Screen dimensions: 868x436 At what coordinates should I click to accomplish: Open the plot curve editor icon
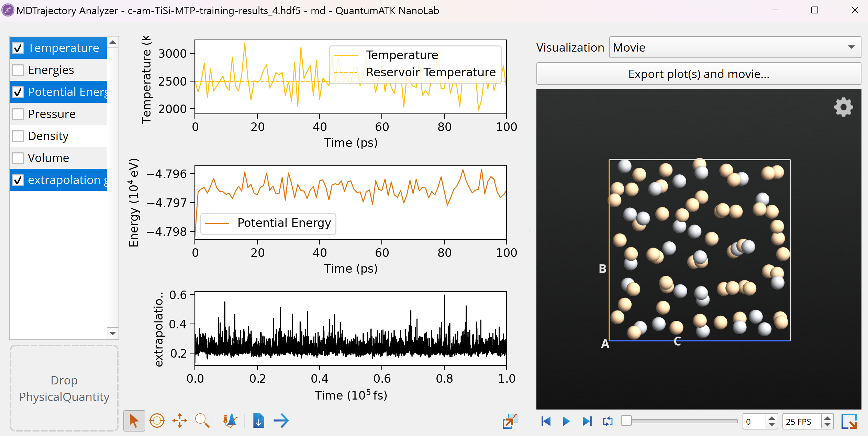pos(230,421)
